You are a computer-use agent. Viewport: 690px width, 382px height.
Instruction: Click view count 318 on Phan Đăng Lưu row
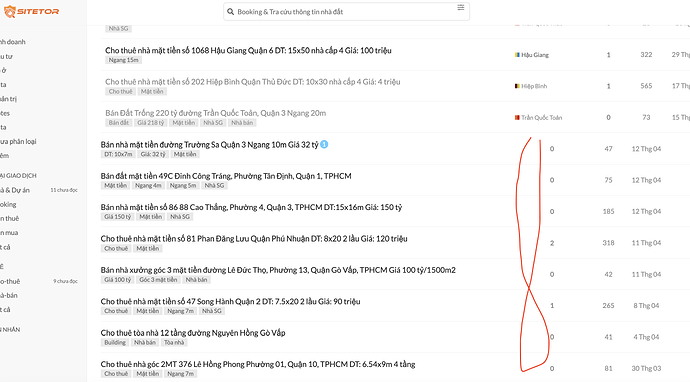point(608,243)
